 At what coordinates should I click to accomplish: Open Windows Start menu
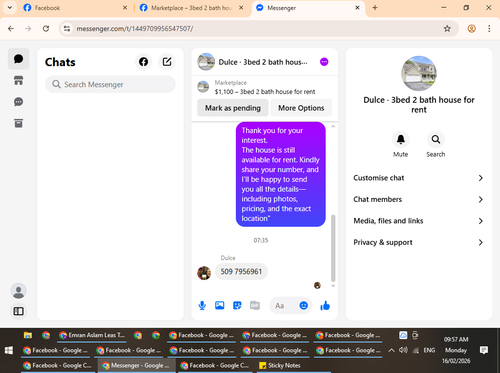(9, 350)
